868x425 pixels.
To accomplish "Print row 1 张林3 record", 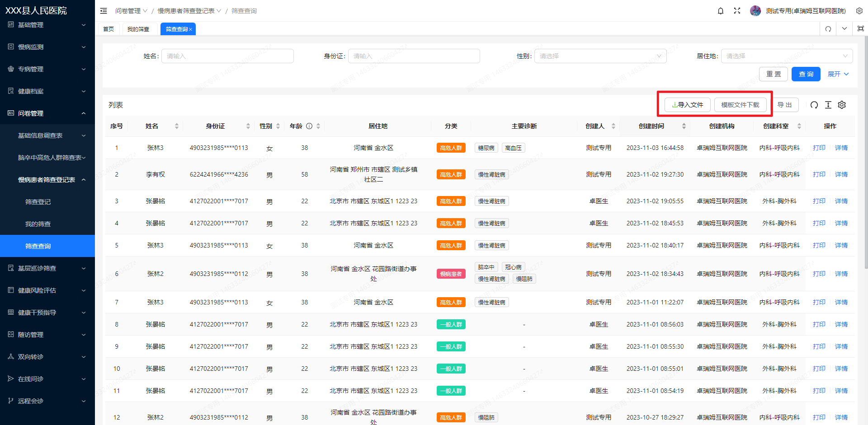I will (819, 148).
